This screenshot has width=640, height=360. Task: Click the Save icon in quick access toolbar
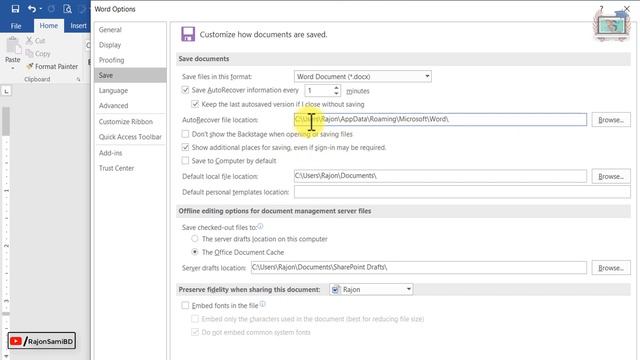[x=15, y=9]
